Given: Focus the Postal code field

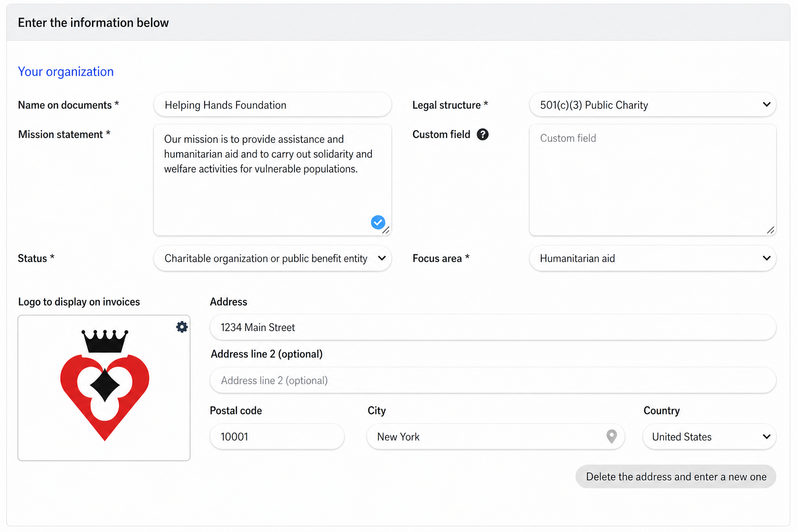Looking at the screenshot, I should 277,437.
